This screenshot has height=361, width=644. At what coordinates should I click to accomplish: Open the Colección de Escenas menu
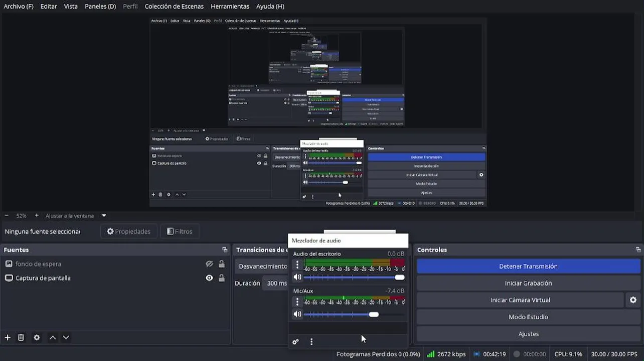(x=174, y=6)
